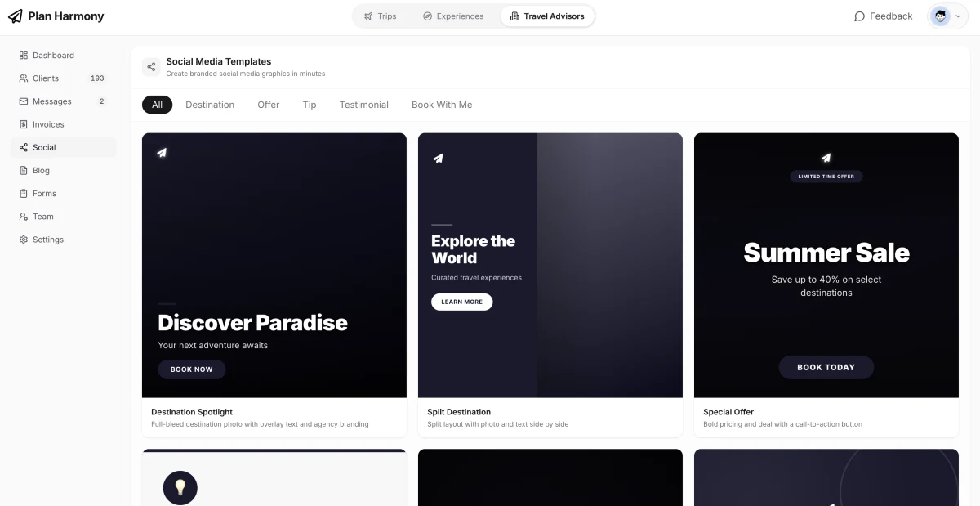
Task: Open the Discover Paradise template preview
Action: [x=274, y=266]
